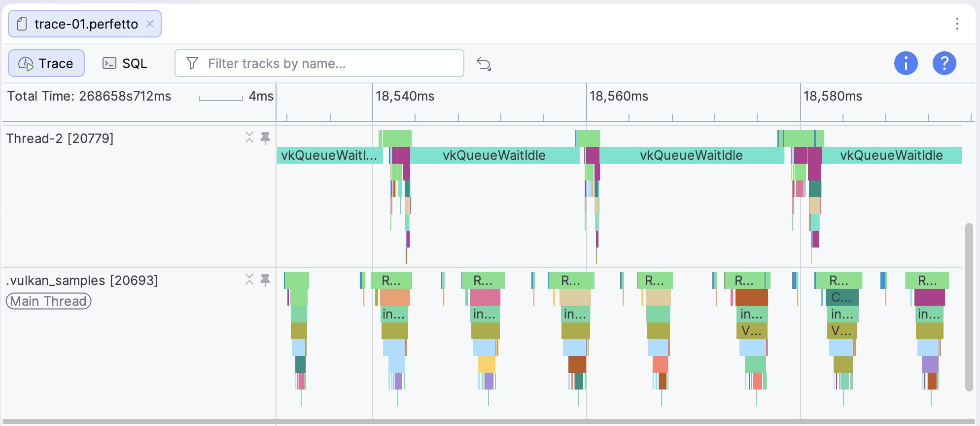This screenshot has height=426, width=980.
Task: Click the 18,540ms ruler label
Action: (405, 96)
